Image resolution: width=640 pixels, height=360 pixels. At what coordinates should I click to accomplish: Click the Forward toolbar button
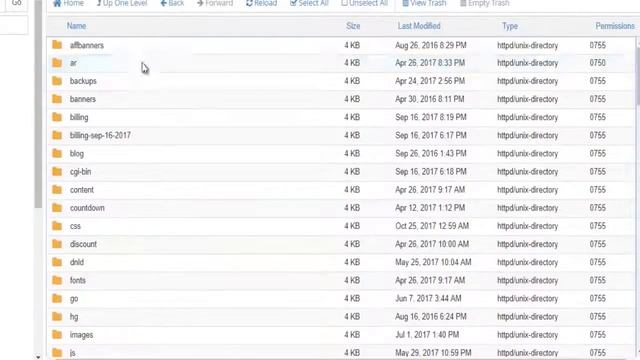(215, 3)
